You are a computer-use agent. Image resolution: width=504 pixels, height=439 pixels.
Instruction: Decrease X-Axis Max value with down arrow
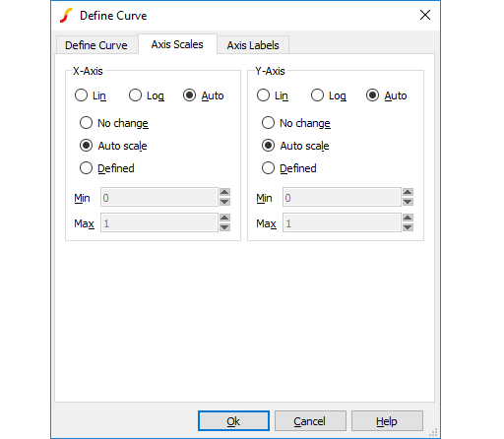pos(224,227)
